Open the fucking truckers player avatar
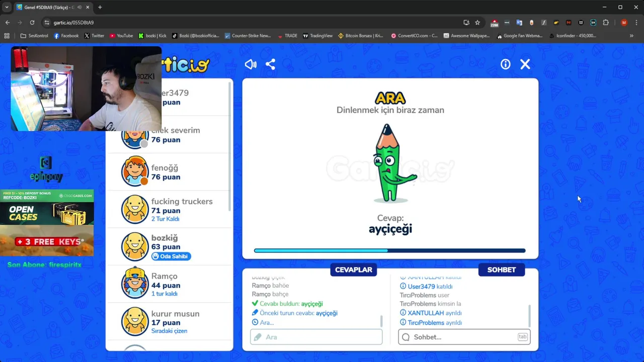This screenshot has height=362, width=644. click(x=135, y=209)
